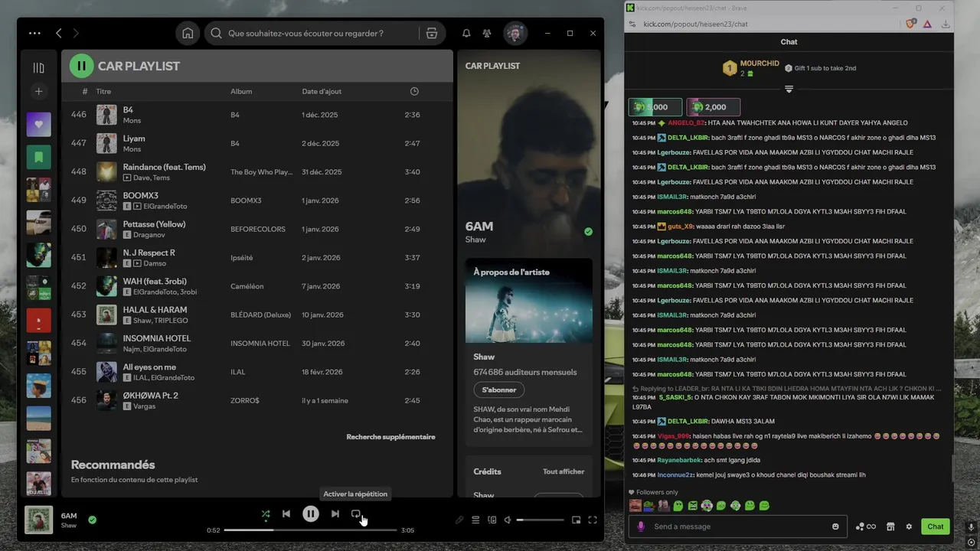Seek on the track progress bar
This screenshot has width=980, height=551.
[311, 530]
